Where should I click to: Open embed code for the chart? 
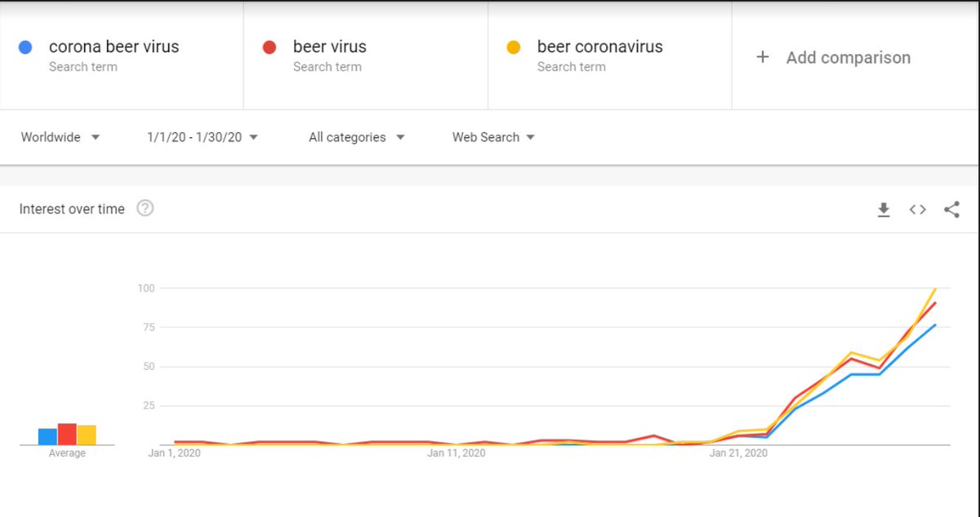[917, 210]
